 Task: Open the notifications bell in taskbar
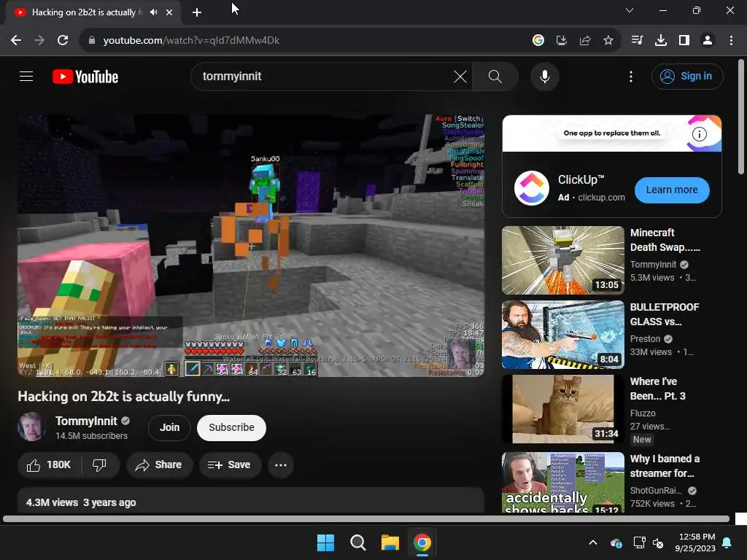[727, 542]
